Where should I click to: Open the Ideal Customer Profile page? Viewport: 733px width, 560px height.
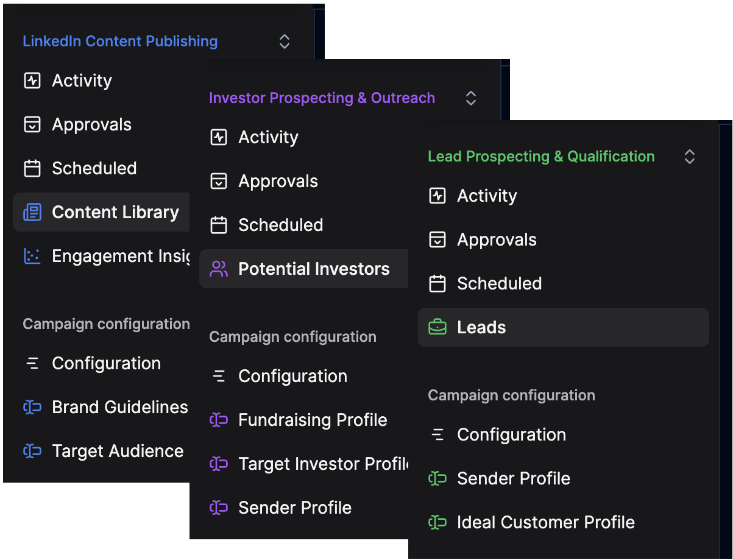click(x=545, y=522)
